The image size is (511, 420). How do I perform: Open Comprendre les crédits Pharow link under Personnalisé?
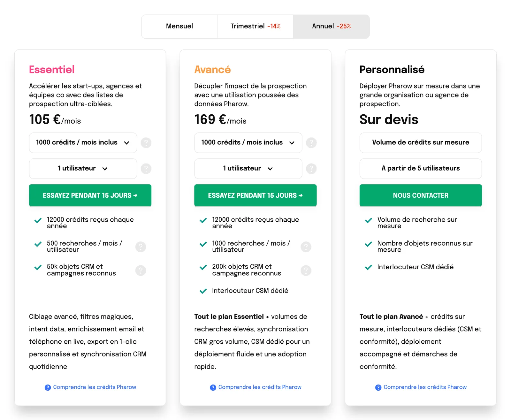tap(421, 387)
